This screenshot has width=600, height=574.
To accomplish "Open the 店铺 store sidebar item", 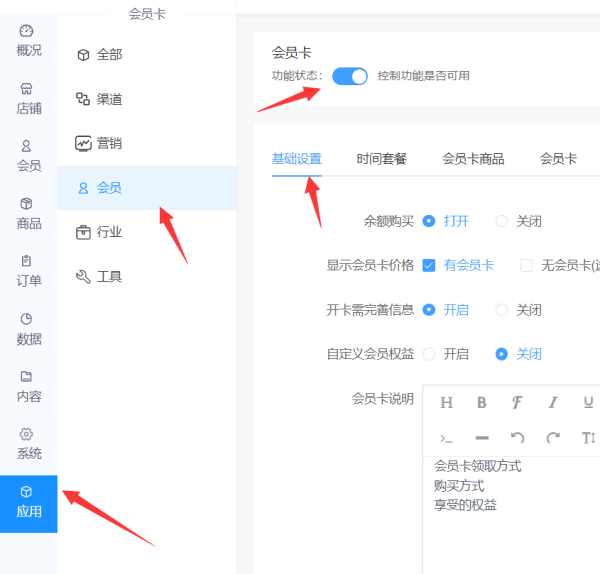I will [x=29, y=99].
